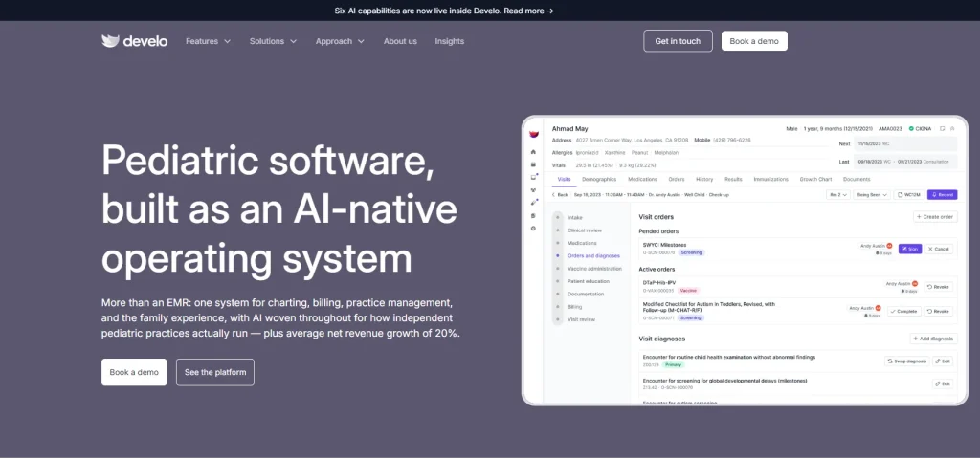Cancel the SWYC Milestones pended order
The height and width of the screenshot is (459, 980).
point(939,249)
